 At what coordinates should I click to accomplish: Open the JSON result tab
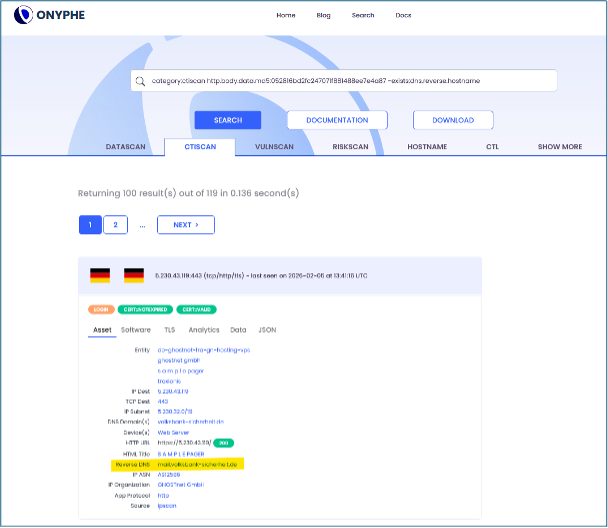pyautogui.click(x=267, y=330)
